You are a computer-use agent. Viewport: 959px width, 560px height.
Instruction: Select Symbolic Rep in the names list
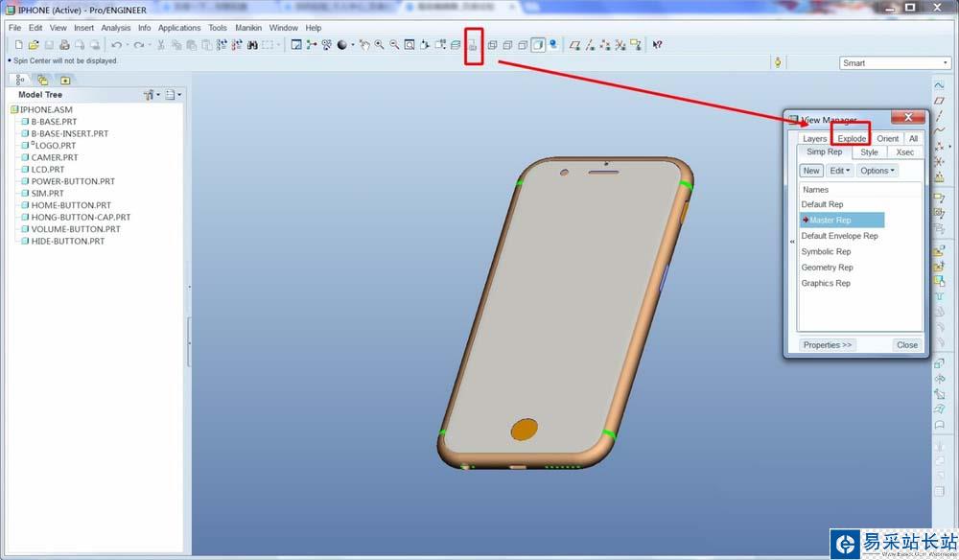tap(826, 251)
